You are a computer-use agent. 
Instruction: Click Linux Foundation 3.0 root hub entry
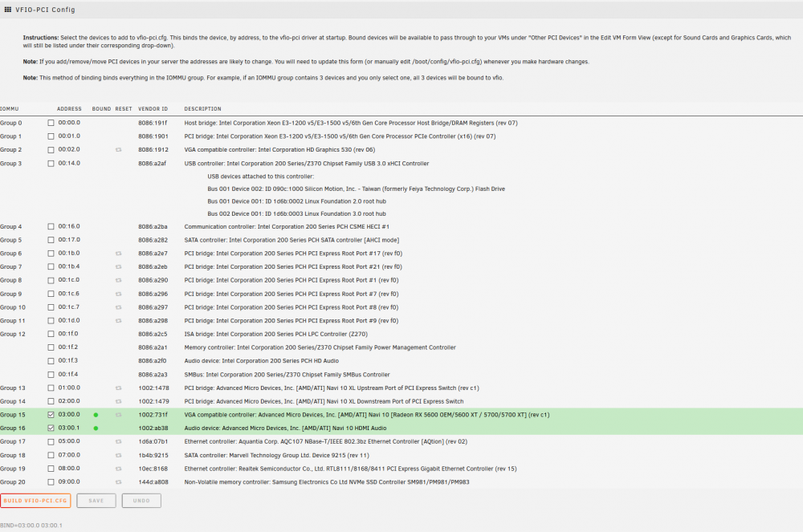pyautogui.click(x=296, y=213)
